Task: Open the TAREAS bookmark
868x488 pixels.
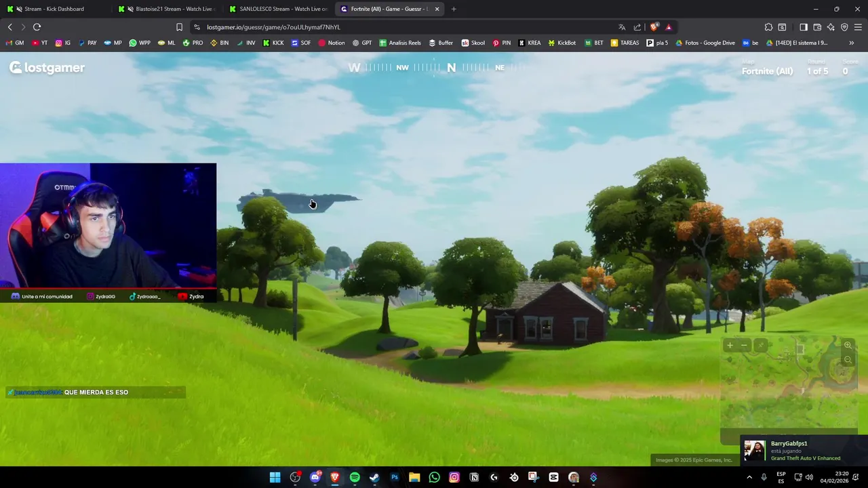Action: (625, 43)
